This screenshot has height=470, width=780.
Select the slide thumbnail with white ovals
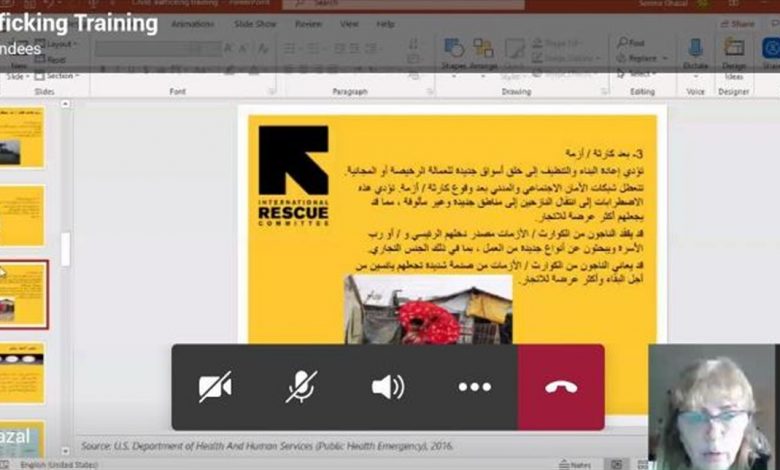click(x=22, y=373)
